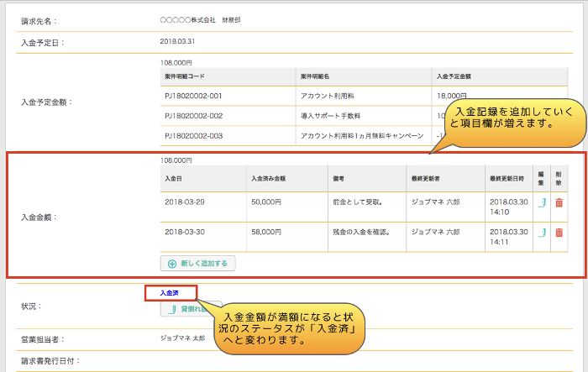Click ジョブマネ 六郎 in the 50,000円 row

tap(435, 202)
